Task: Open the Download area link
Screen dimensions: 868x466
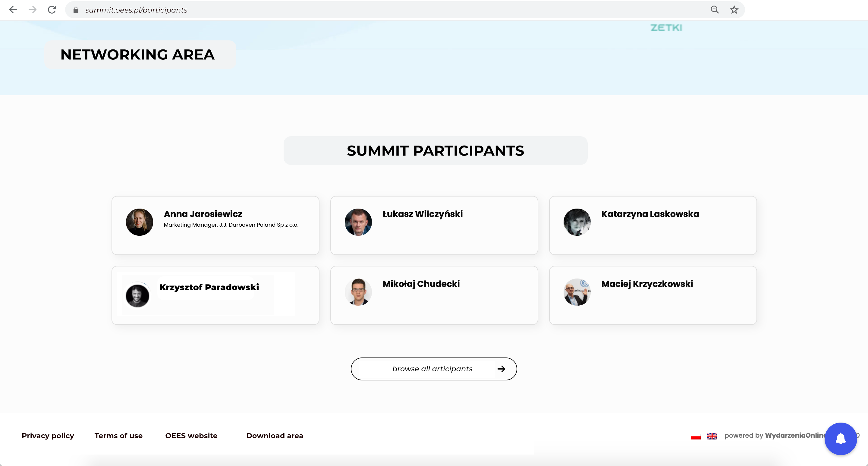Action: 275,436
